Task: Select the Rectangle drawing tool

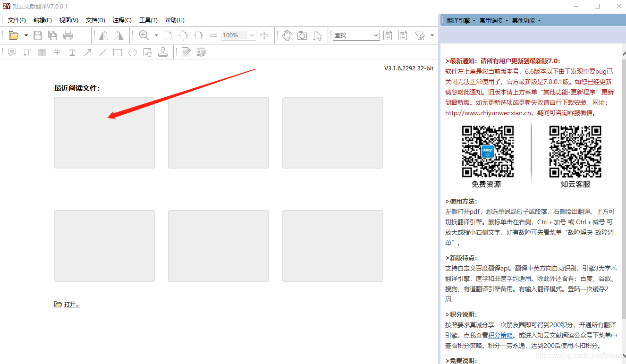Action: point(117,52)
